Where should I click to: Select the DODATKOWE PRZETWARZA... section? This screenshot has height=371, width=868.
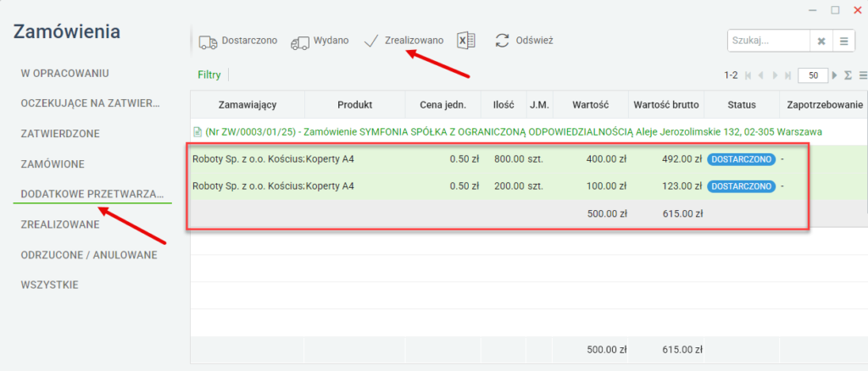(92, 194)
